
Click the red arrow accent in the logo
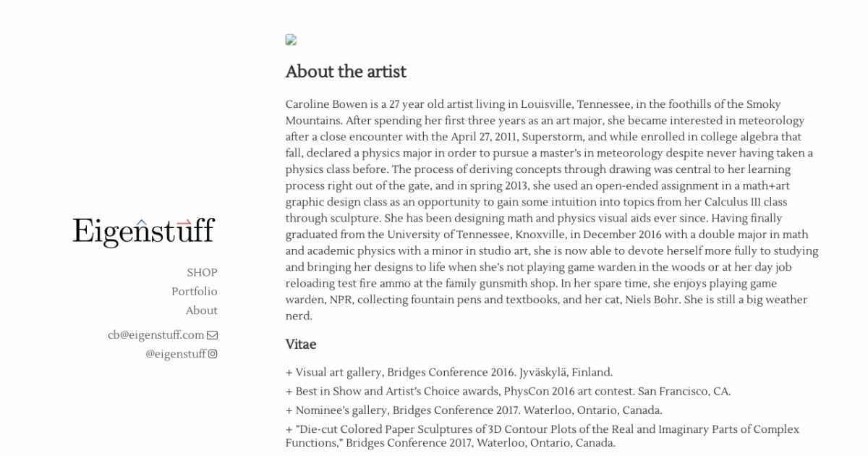coord(184,221)
